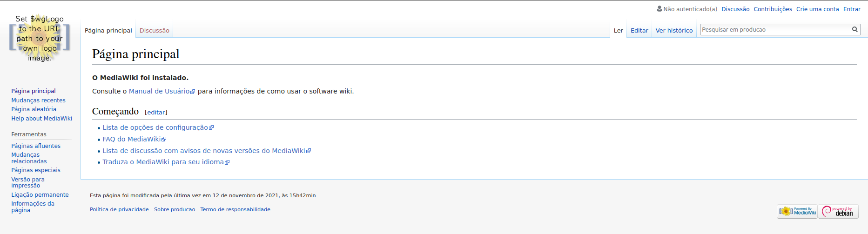Go to Mudanças recentes in sidebar
Viewport: 868px width, 234px height.
pyautogui.click(x=38, y=100)
